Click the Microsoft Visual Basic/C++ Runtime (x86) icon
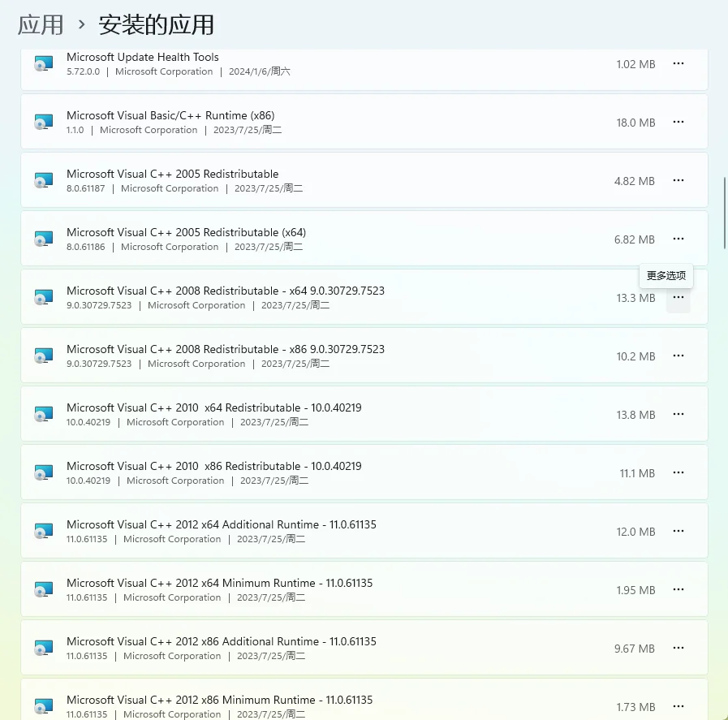Image resolution: width=728 pixels, height=720 pixels. tap(43, 122)
